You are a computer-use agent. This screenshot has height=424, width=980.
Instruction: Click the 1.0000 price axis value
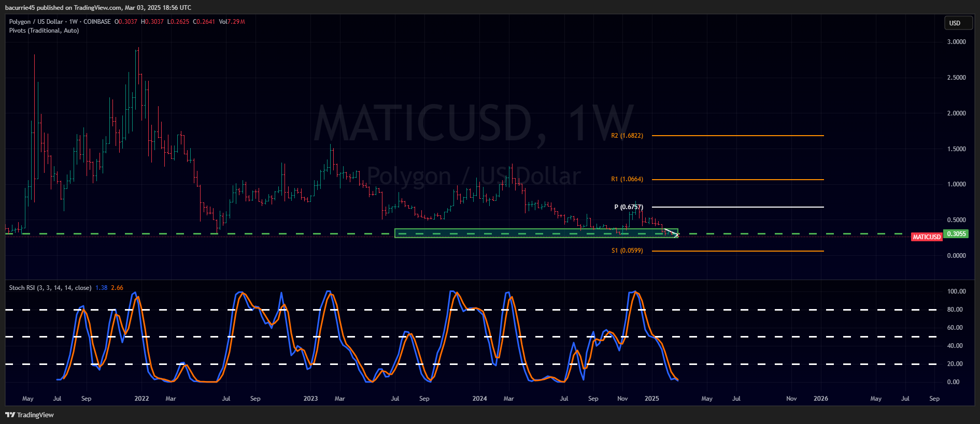(956, 184)
